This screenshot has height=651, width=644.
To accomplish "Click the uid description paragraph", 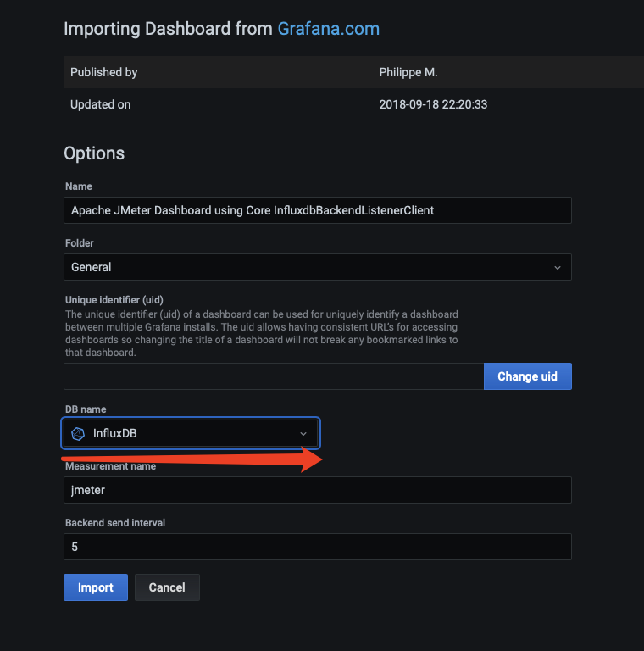I will pos(261,333).
